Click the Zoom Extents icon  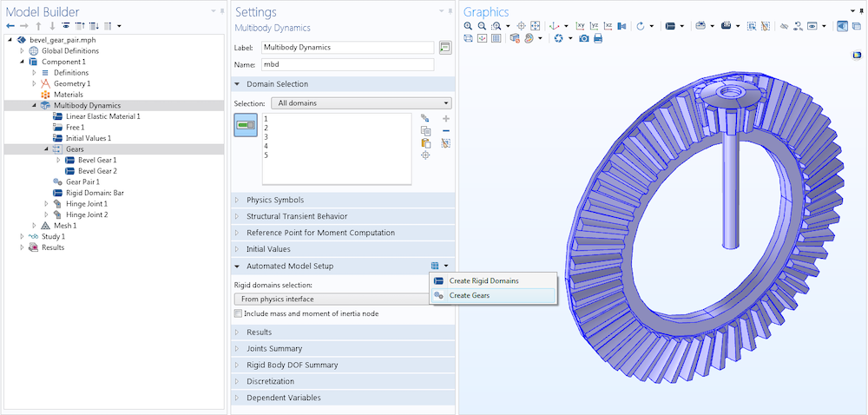[535, 26]
